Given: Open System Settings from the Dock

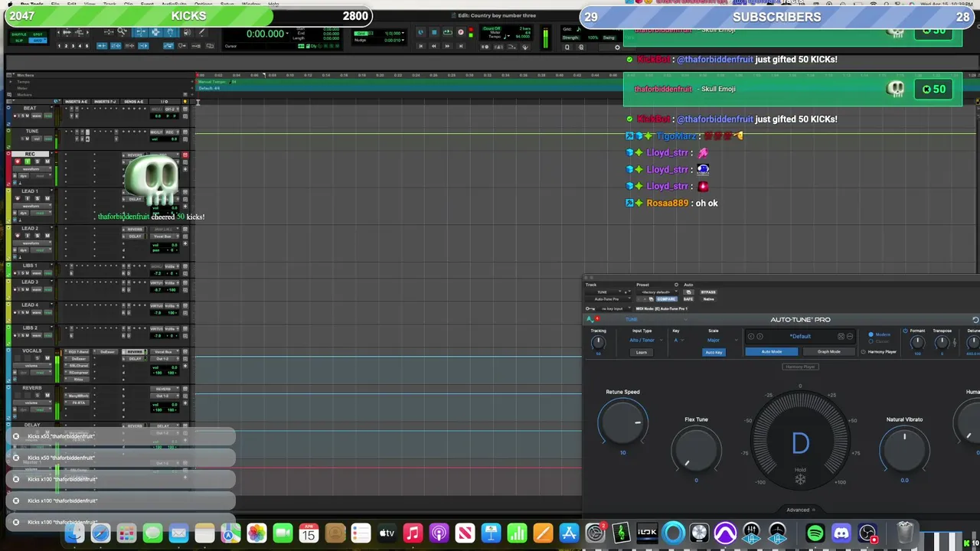Looking at the screenshot, I should click(596, 533).
